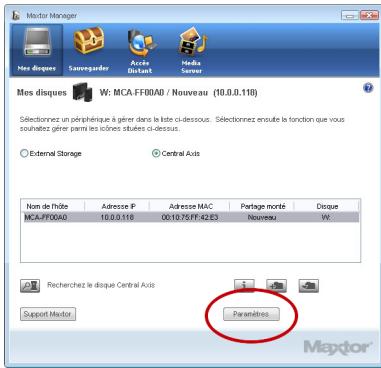Open Paramètres settings

(x=251, y=314)
